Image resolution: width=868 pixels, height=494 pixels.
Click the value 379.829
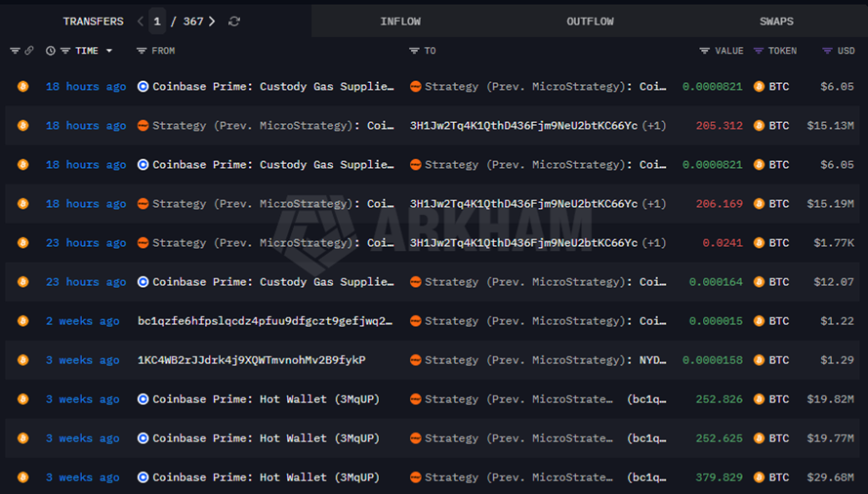click(x=719, y=477)
